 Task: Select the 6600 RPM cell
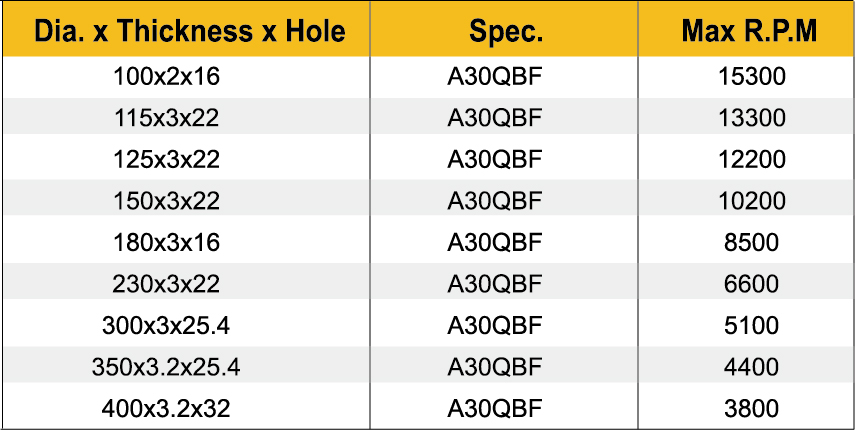coord(751,284)
